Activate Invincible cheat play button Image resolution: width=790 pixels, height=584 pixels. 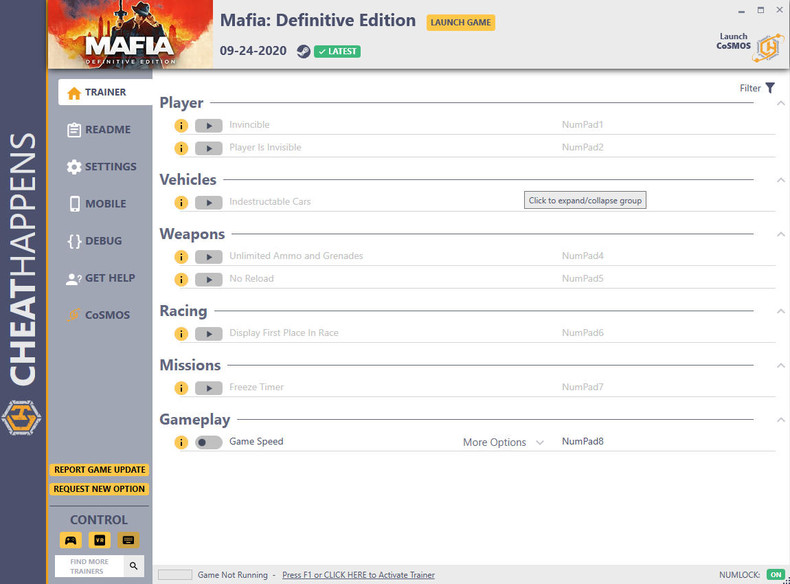[209, 125]
